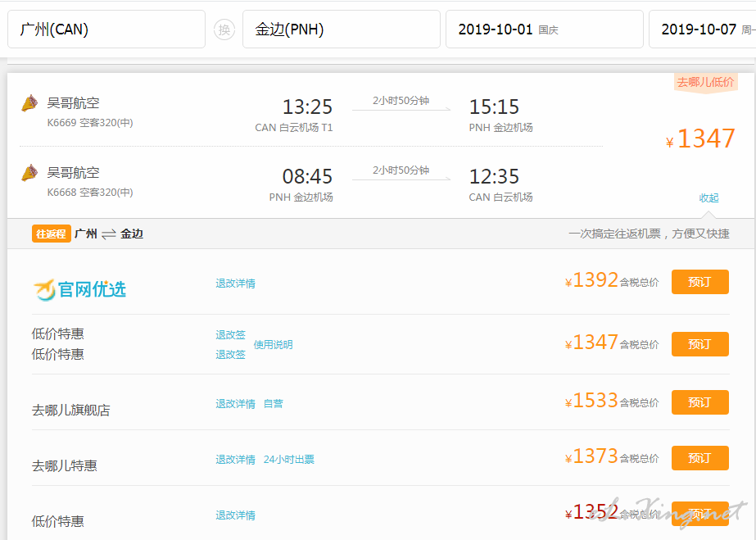Collapse the fare list with 收起
Viewport: 756px width, 540px height.
point(708,197)
